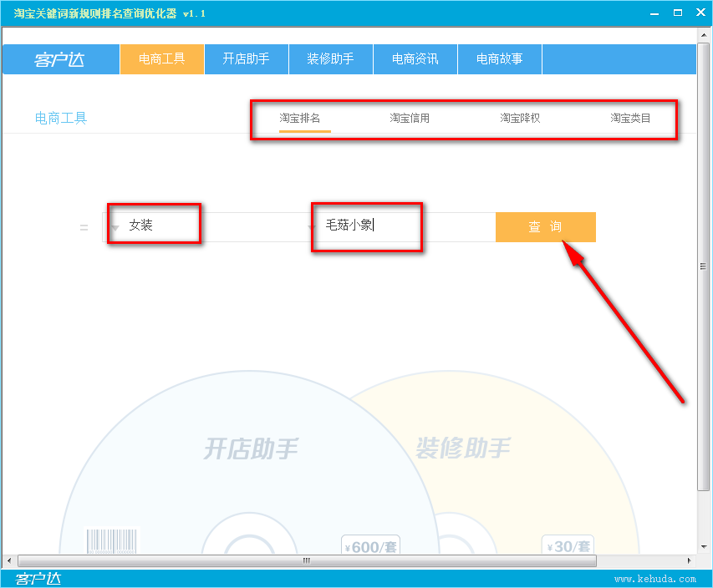This screenshot has width=713, height=588.
Task: Expand the 女装 category dropdown arrow
Action: (x=115, y=228)
